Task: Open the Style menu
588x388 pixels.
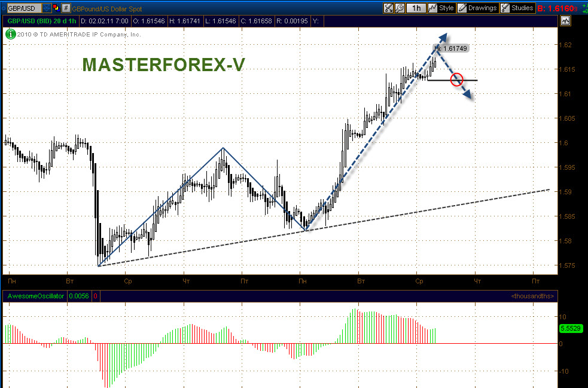Action: point(441,8)
